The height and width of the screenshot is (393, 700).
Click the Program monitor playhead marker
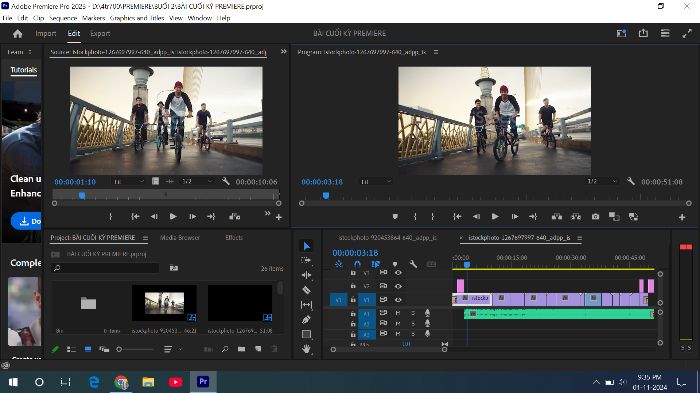pos(326,196)
